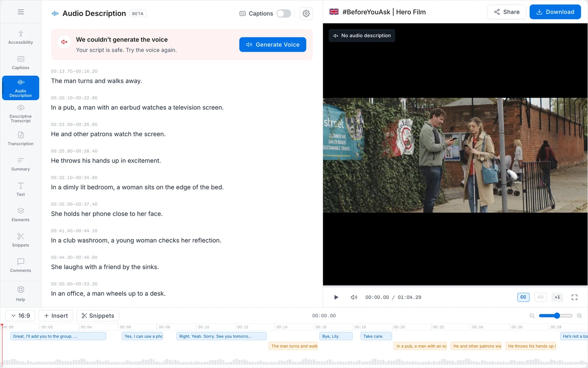Select 'He and other patrons watch the screen.' line
Viewport: 588px width, 368px height.
[108, 134]
